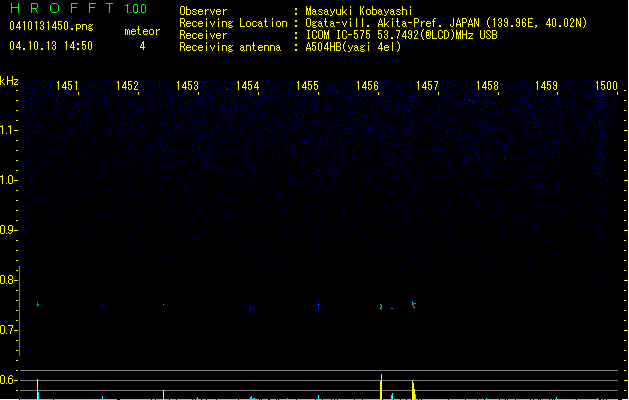Click the 1459 time axis label
Image resolution: width=629 pixels, height=400 pixels.
tap(546, 86)
